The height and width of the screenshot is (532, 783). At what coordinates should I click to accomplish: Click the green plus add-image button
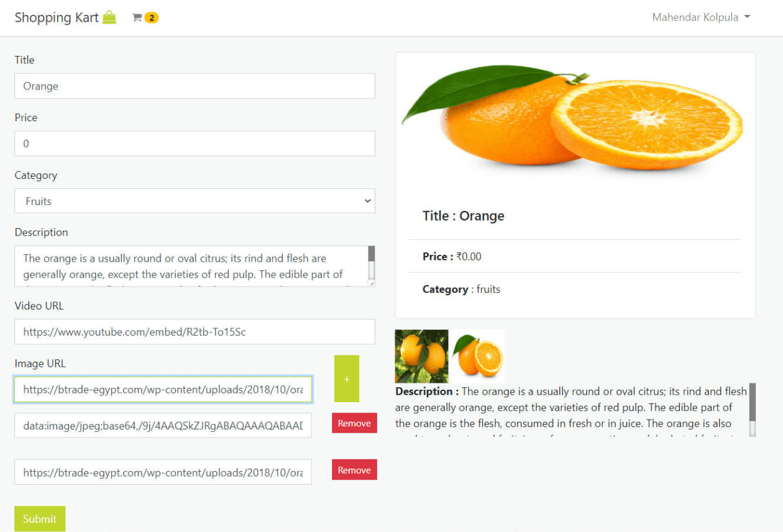point(347,378)
